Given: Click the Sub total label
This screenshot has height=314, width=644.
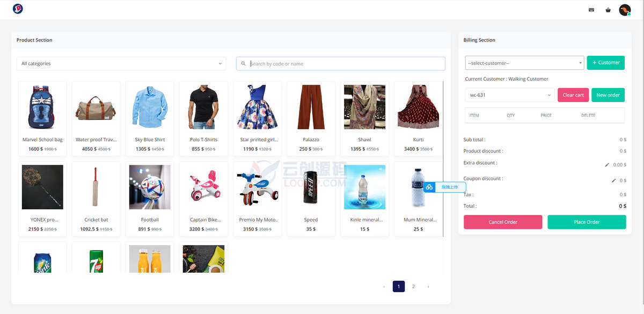Looking at the screenshot, I should click(x=474, y=140).
